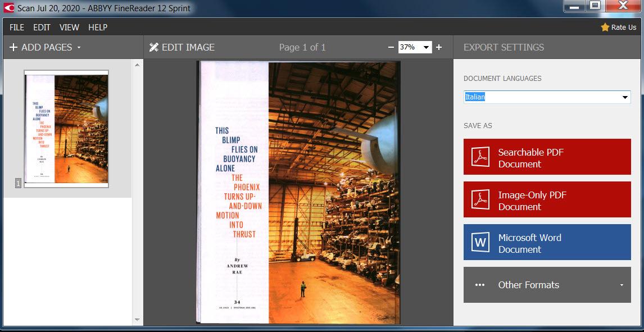Click the thumbnail panel scroll down arrow

tap(137, 320)
